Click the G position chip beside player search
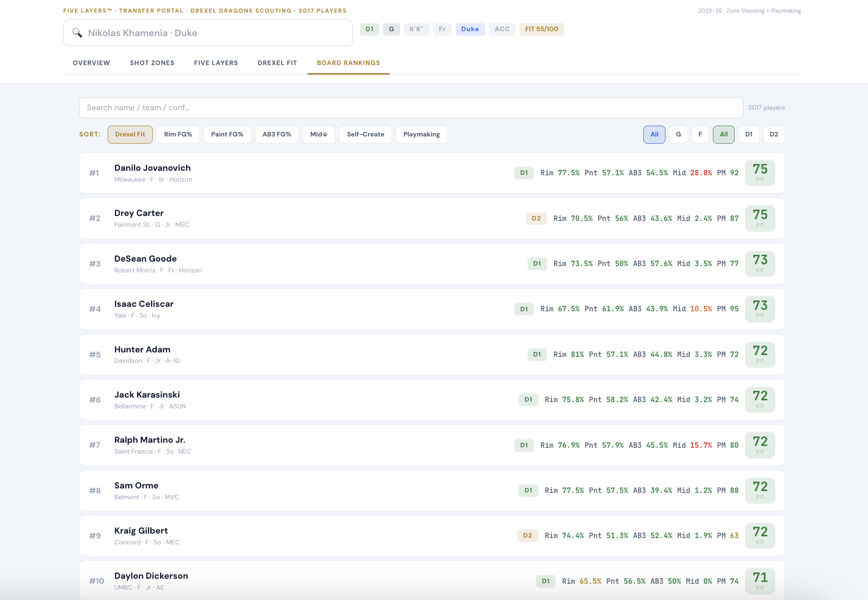 click(x=392, y=29)
